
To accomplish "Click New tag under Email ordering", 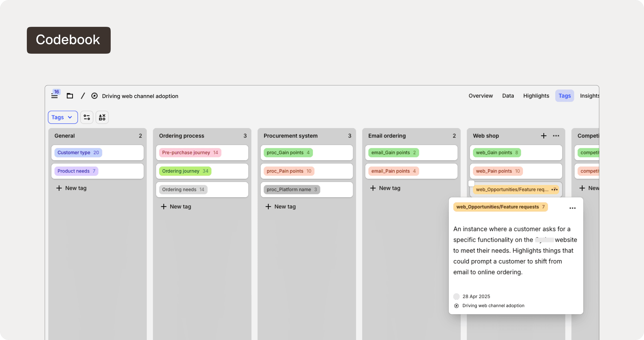I will pos(385,188).
